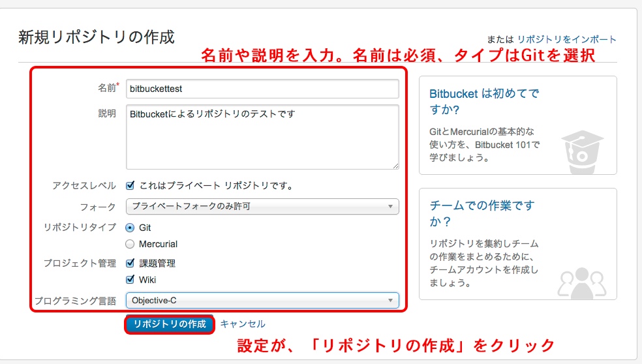This screenshot has width=642, height=364.
Task: Click the キャンセル link
Action: (x=243, y=324)
